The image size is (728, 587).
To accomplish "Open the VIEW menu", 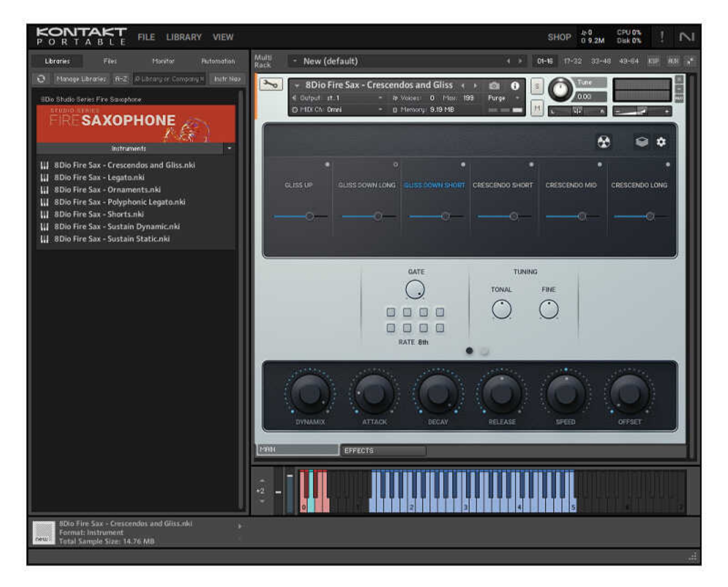I will (x=223, y=37).
